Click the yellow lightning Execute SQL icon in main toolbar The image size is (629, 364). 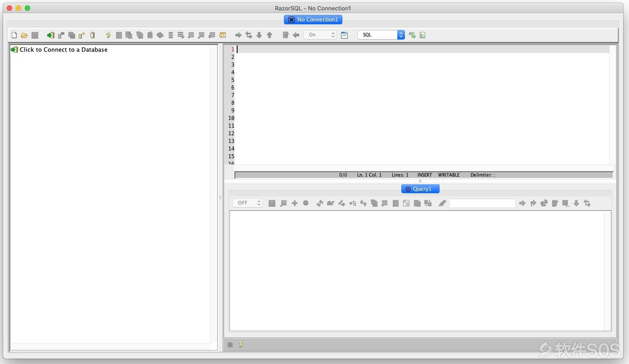pyautogui.click(x=108, y=35)
